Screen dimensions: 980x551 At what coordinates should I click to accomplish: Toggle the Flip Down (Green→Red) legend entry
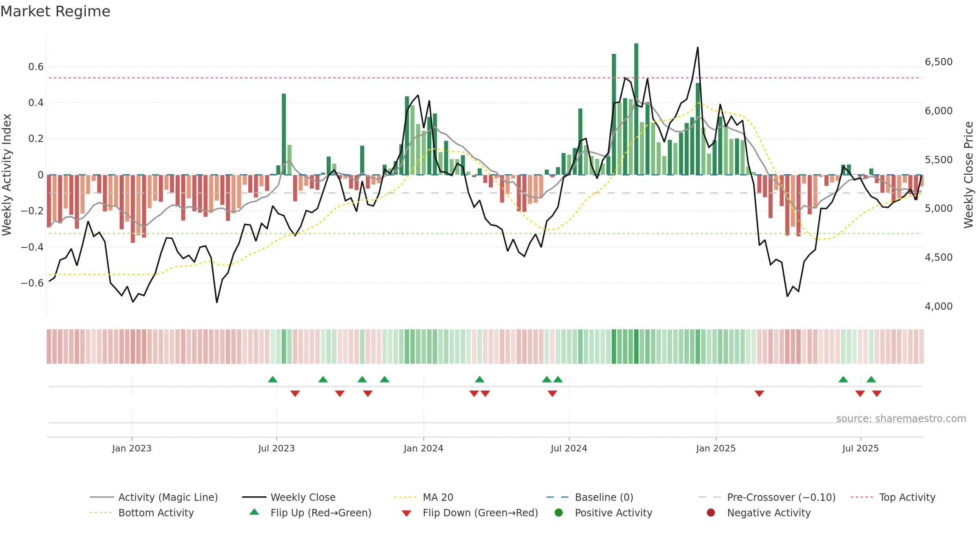coord(470,513)
